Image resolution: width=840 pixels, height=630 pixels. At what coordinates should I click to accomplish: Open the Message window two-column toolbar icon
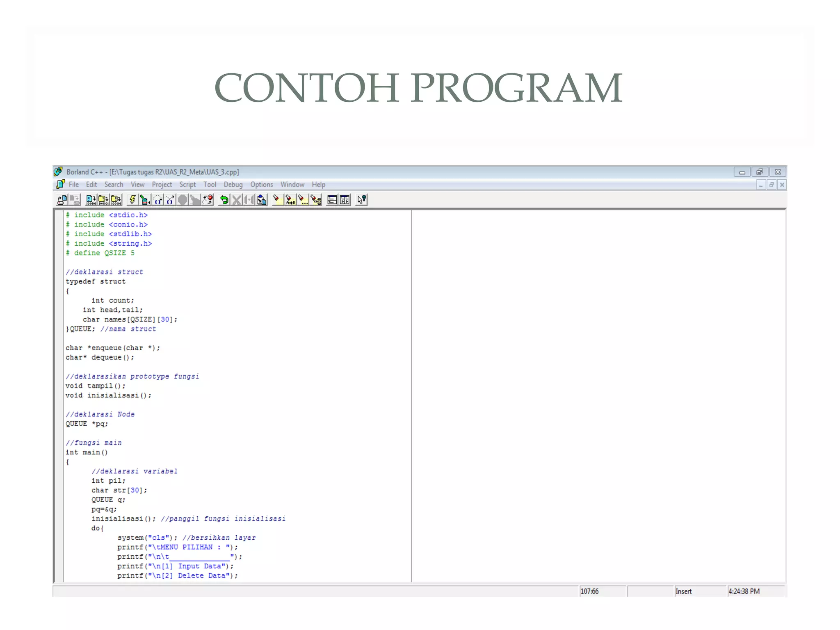pyautogui.click(x=345, y=200)
